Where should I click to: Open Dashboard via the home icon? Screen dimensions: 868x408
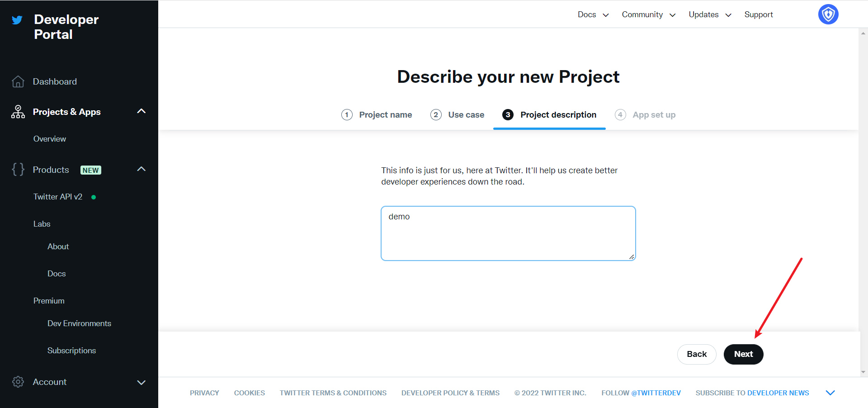[x=18, y=81]
